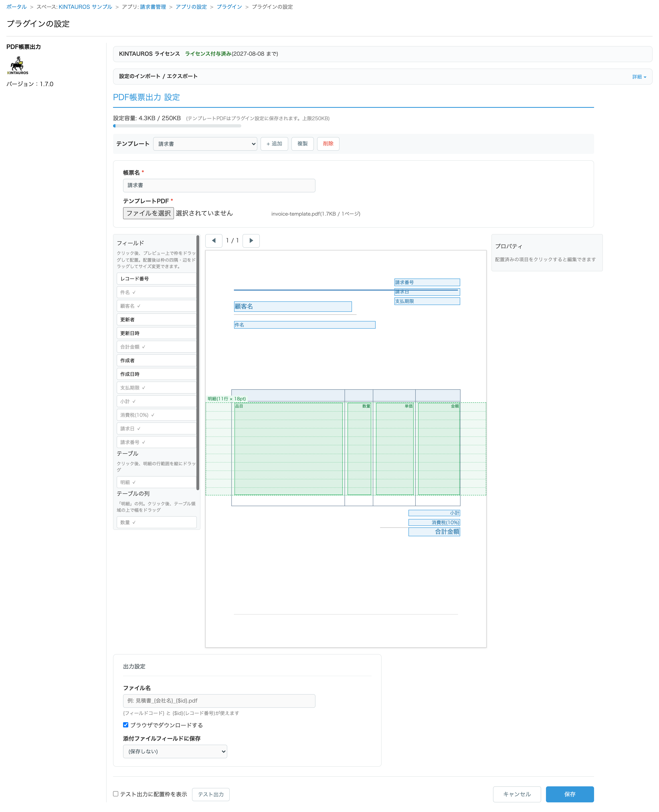Select 明細 table item in list
Viewport: 659px width, 812px height.
click(156, 482)
